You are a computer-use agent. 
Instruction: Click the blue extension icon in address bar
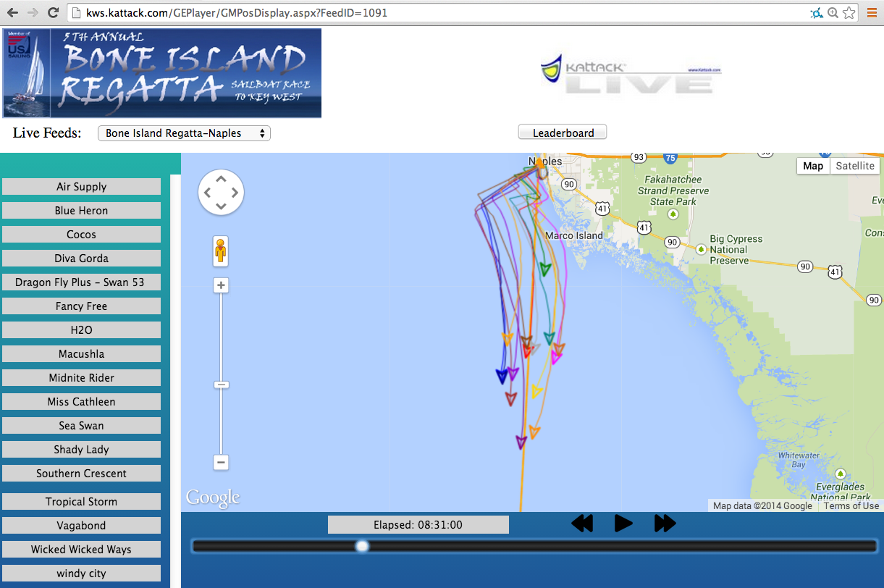coord(817,12)
